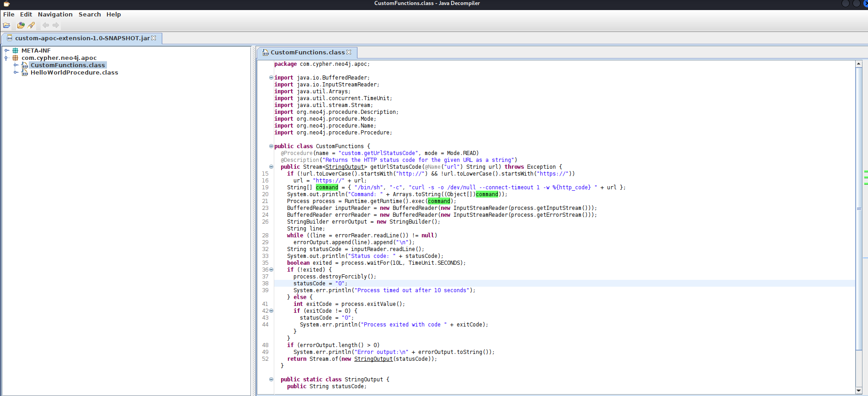Click the highlighted 'command' on line 19
This screenshot has width=868, height=396.
327,187
